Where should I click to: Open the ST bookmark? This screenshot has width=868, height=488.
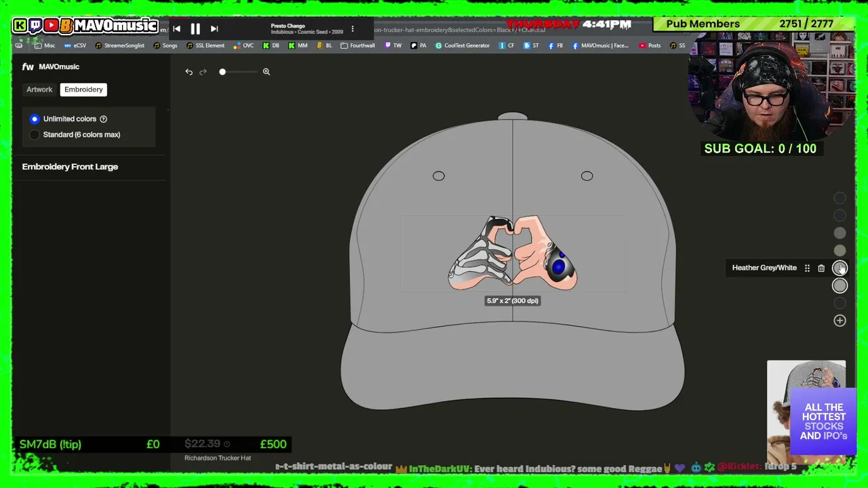[x=532, y=45]
